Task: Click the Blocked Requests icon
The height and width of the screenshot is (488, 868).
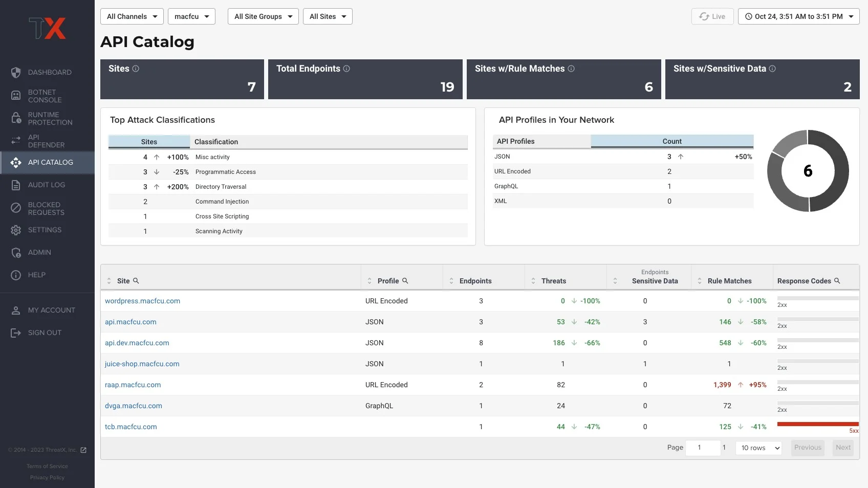Action: pyautogui.click(x=16, y=208)
